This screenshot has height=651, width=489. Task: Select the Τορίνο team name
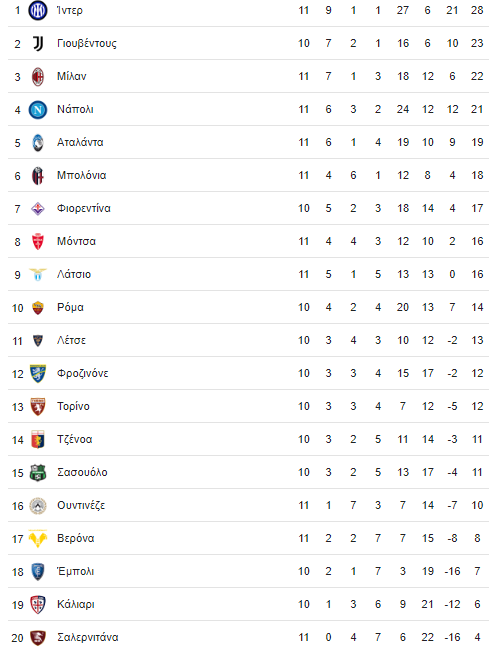point(73,406)
